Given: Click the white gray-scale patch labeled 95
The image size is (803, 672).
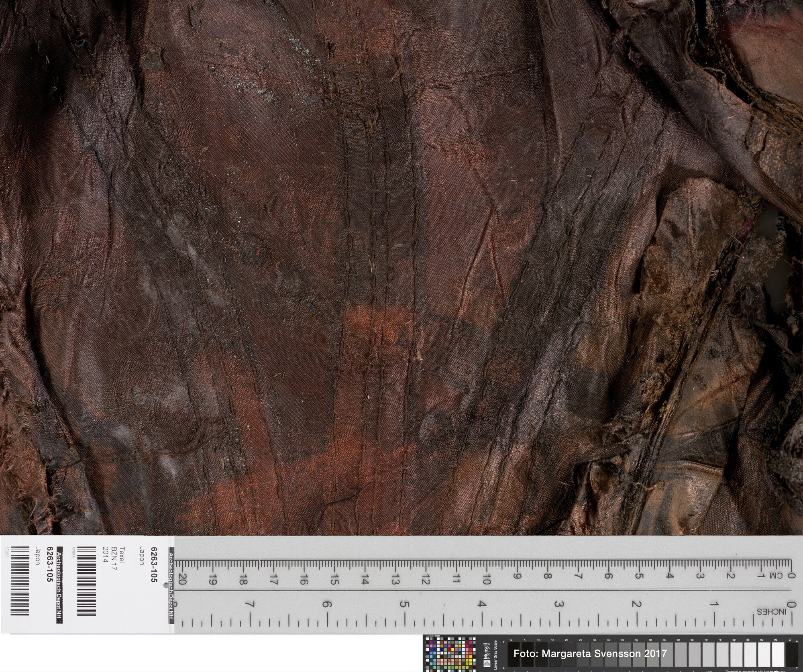Looking at the screenshot, I should (778, 655).
